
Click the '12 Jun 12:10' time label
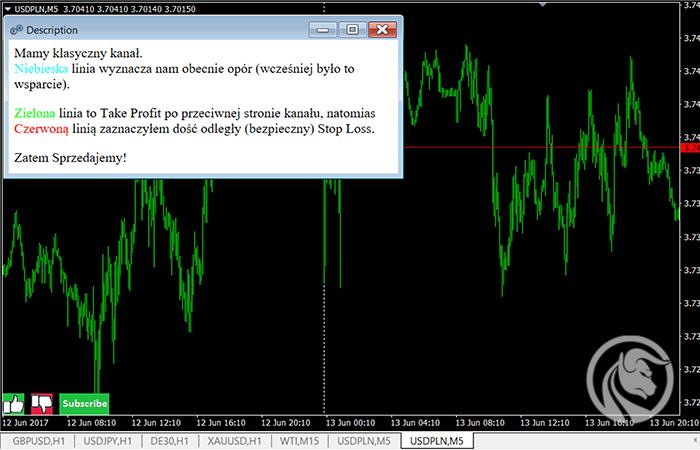pyautogui.click(x=156, y=422)
